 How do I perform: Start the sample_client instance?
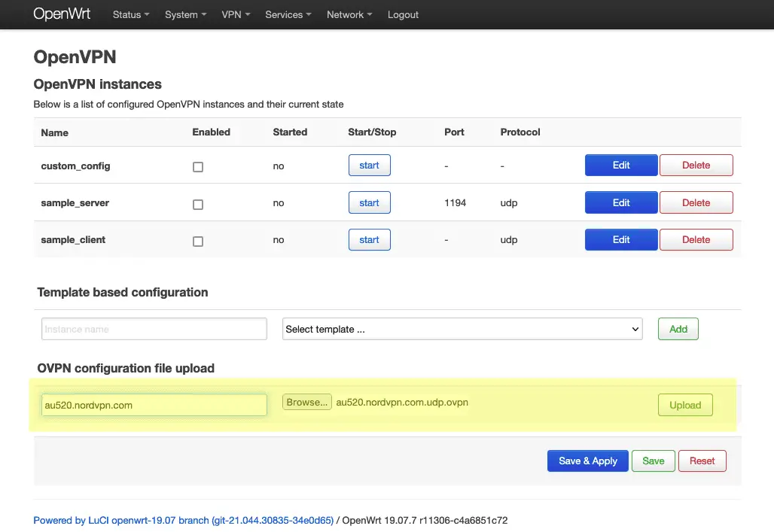(369, 239)
